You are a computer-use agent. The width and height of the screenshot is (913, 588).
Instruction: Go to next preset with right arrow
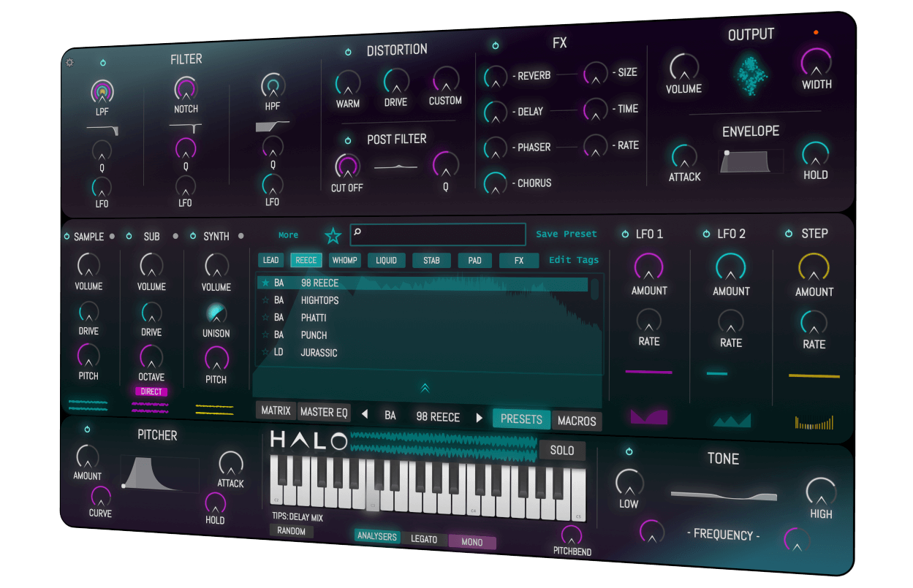pos(480,418)
